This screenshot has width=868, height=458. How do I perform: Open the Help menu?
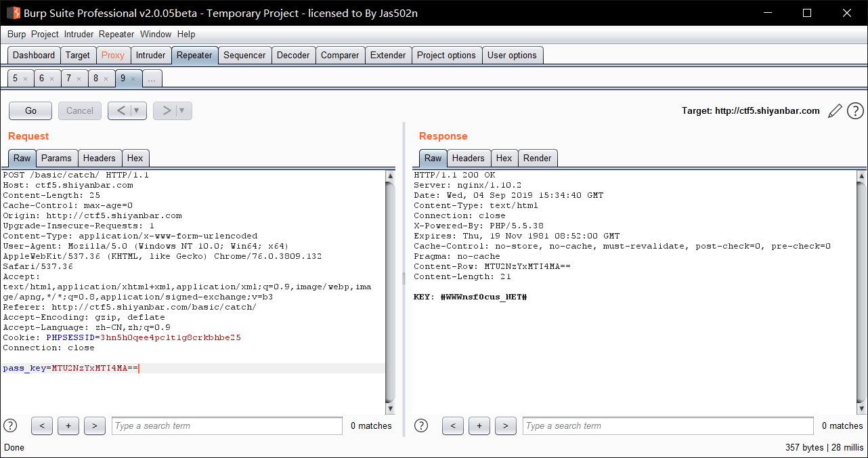186,34
